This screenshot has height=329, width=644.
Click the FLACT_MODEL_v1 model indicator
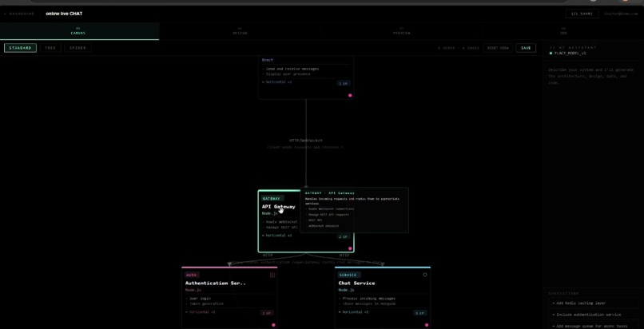tap(567, 54)
